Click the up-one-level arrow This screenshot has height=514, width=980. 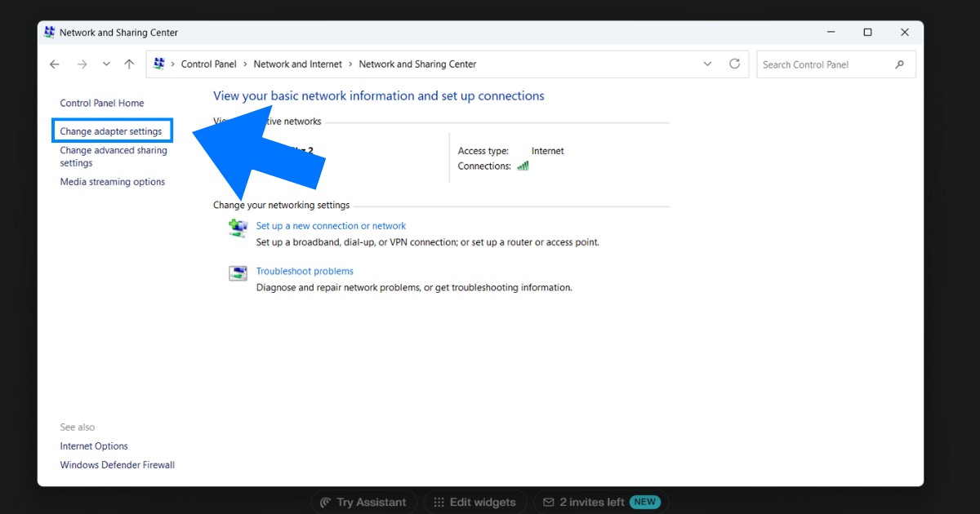coord(129,64)
